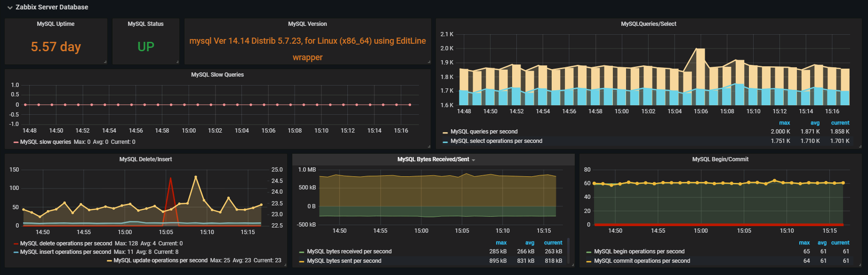
Task: Click the MySQL Uptime panel resize handle
Action: tap(105, 62)
